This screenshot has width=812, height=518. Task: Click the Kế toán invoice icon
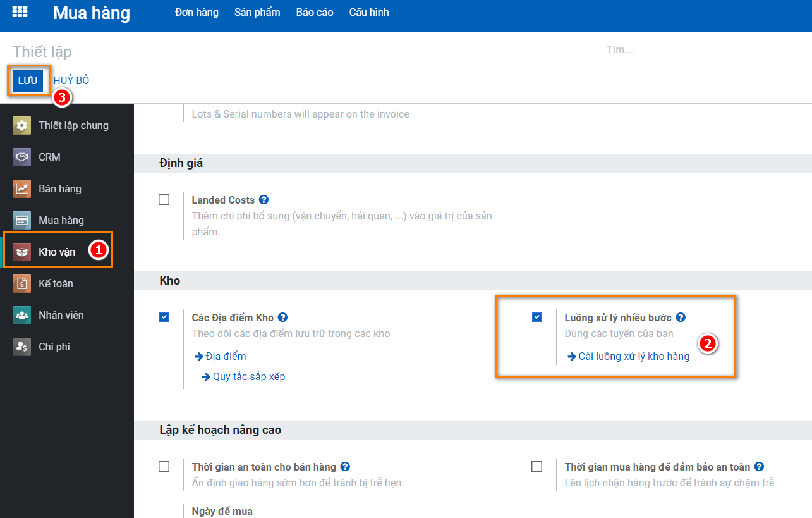22,283
